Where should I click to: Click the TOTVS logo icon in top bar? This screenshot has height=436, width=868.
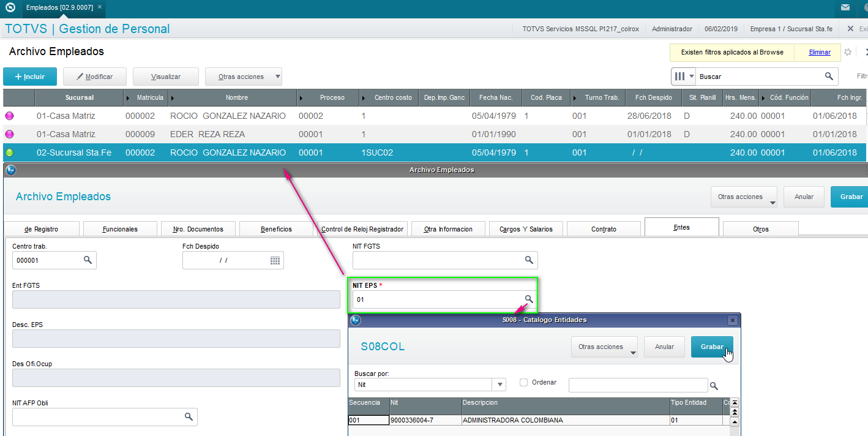(x=10, y=9)
